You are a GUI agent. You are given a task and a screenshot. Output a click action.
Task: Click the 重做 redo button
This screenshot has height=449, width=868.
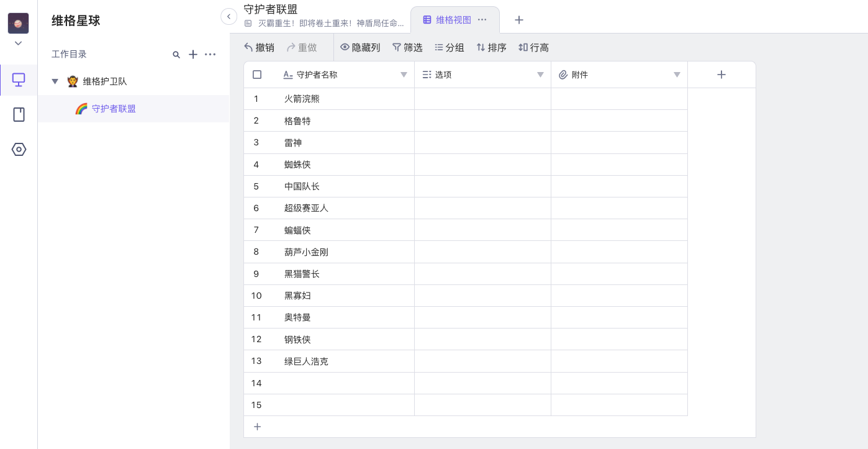click(x=302, y=47)
